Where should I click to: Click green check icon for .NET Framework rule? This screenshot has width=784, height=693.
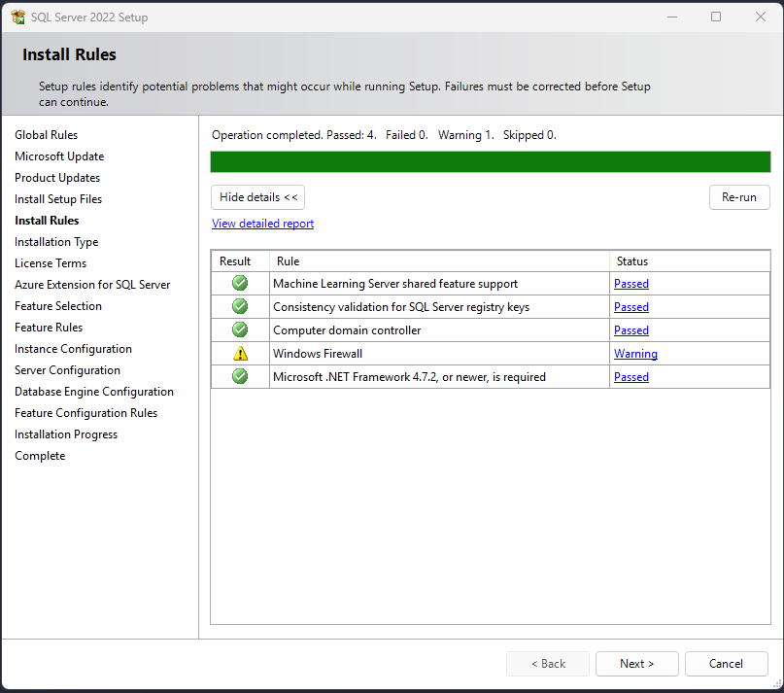[x=240, y=377]
